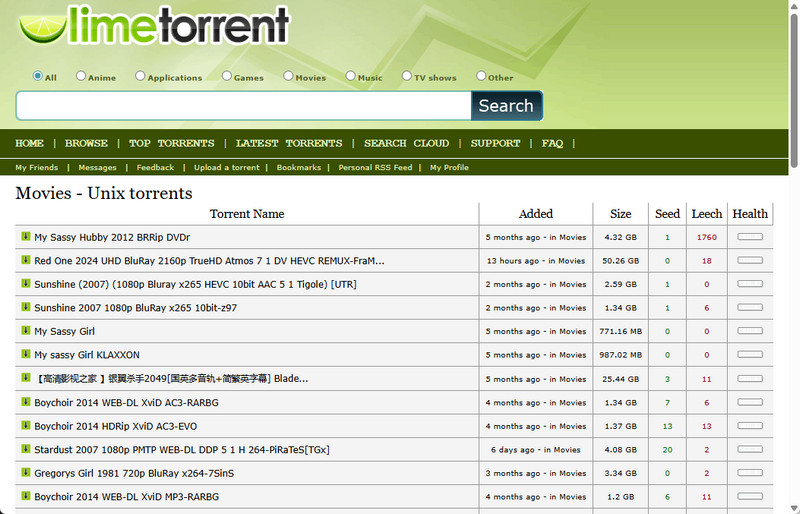Image resolution: width=800 pixels, height=514 pixels.
Task: Click download icon for Boychoir XviD AC3-RARBG
Action: [26, 402]
